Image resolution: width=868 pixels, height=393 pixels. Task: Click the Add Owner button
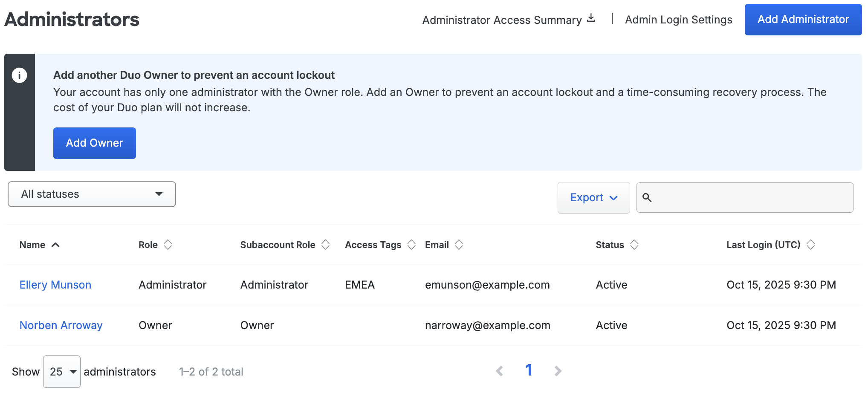pyautogui.click(x=94, y=143)
